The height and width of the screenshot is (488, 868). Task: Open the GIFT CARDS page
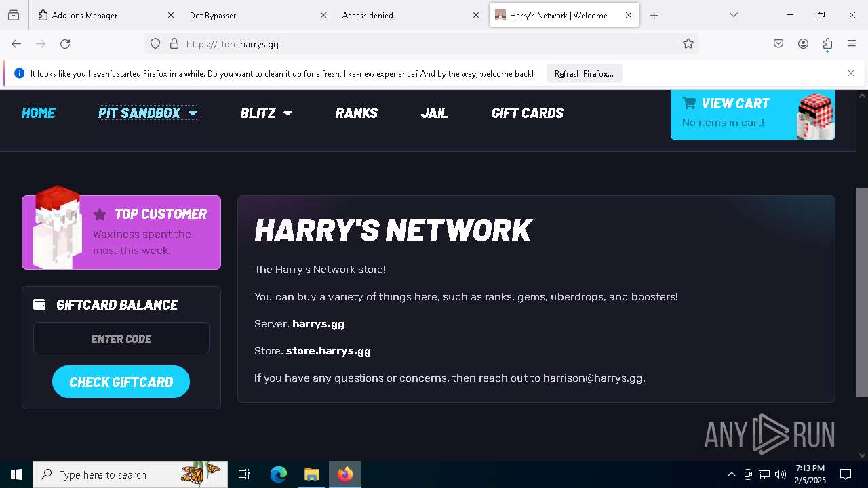pyautogui.click(x=528, y=113)
